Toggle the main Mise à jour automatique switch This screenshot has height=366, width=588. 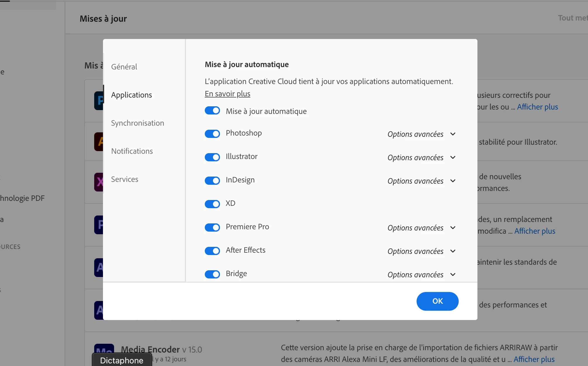212,111
